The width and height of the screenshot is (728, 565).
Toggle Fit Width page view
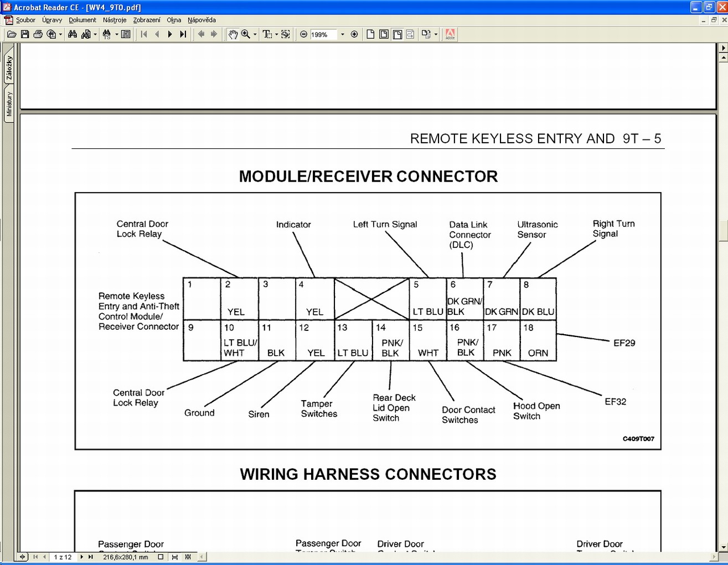click(x=397, y=34)
